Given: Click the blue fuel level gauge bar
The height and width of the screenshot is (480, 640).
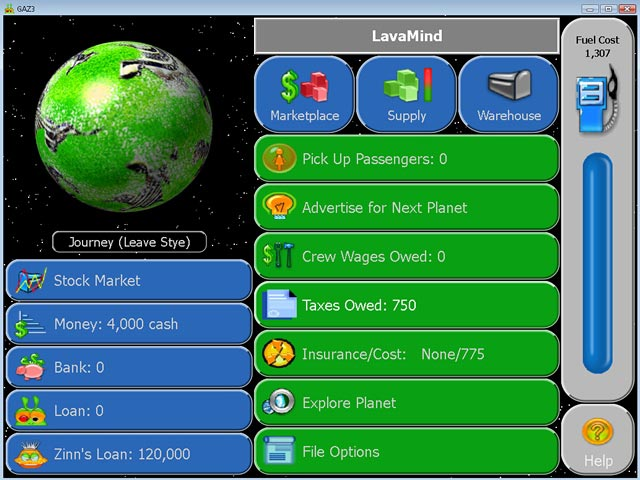Looking at the screenshot, I should coord(597,263).
